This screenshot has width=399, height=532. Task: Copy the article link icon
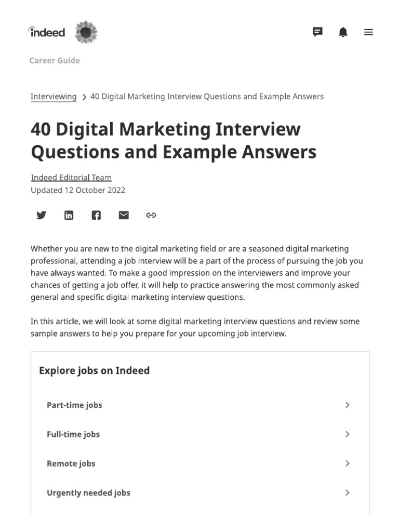point(151,215)
